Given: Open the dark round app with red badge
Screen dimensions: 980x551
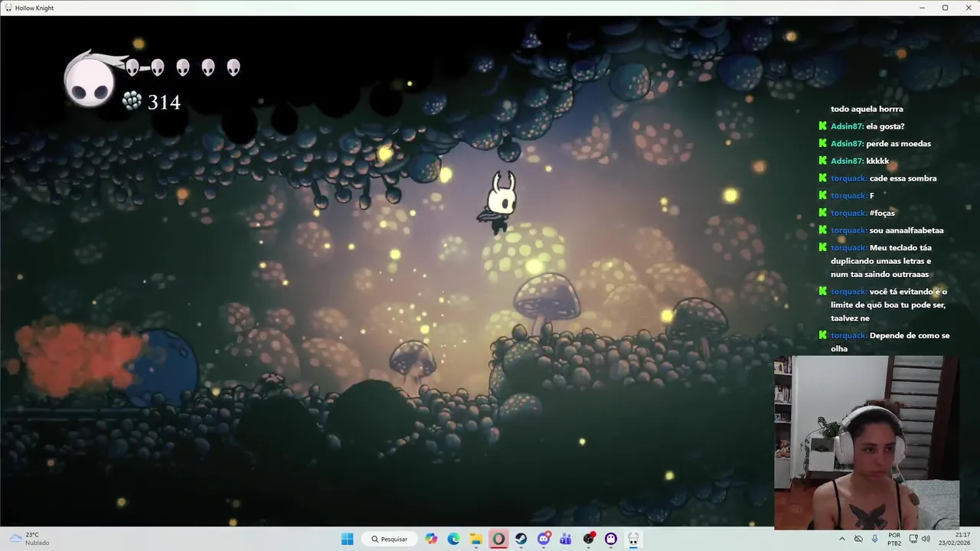Looking at the screenshot, I should 589,539.
